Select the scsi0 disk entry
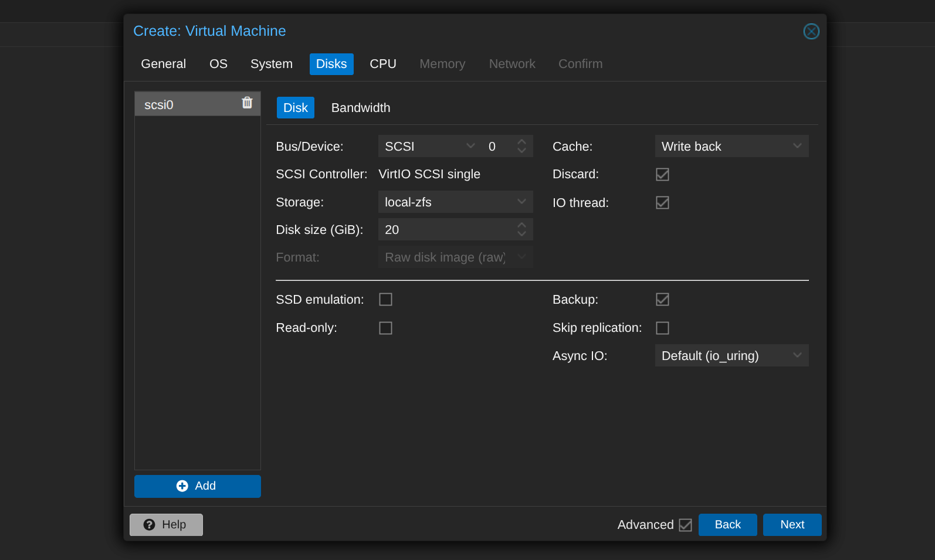 [197, 104]
